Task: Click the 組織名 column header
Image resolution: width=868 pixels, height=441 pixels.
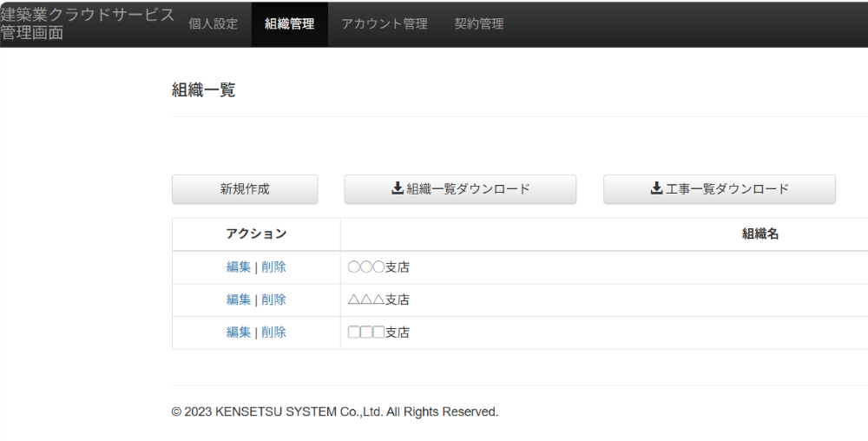Action: [x=759, y=234]
